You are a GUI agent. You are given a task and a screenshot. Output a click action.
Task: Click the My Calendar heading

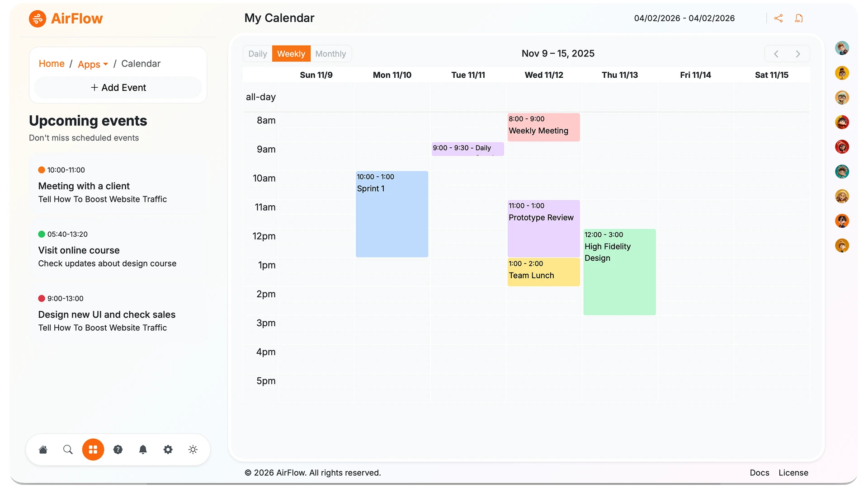(x=279, y=18)
